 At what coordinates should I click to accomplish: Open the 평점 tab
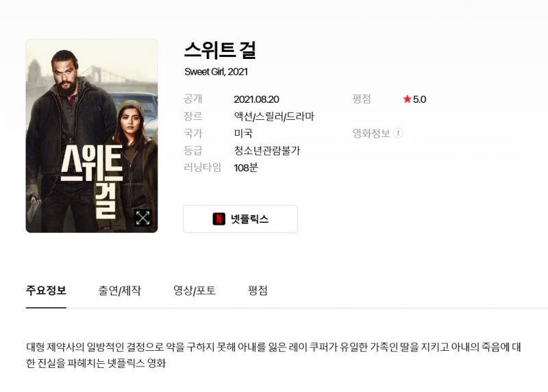(x=258, y=291)
